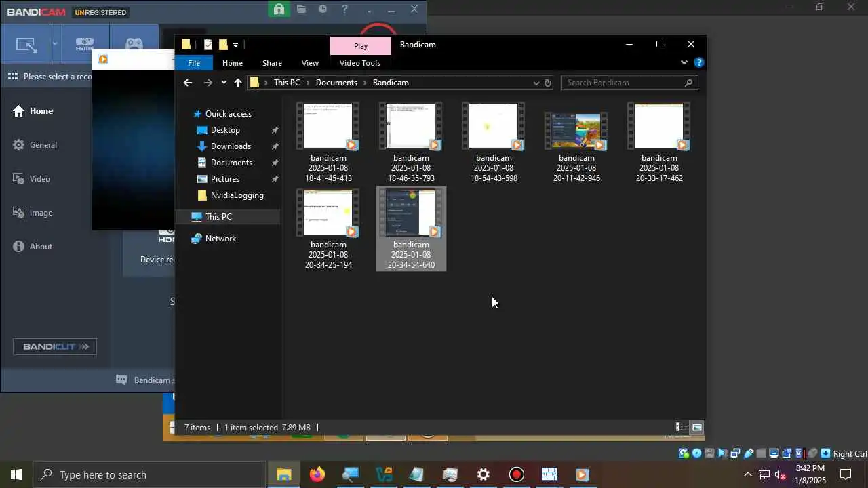Go forward in Explorer navigation

pos(208,83)
